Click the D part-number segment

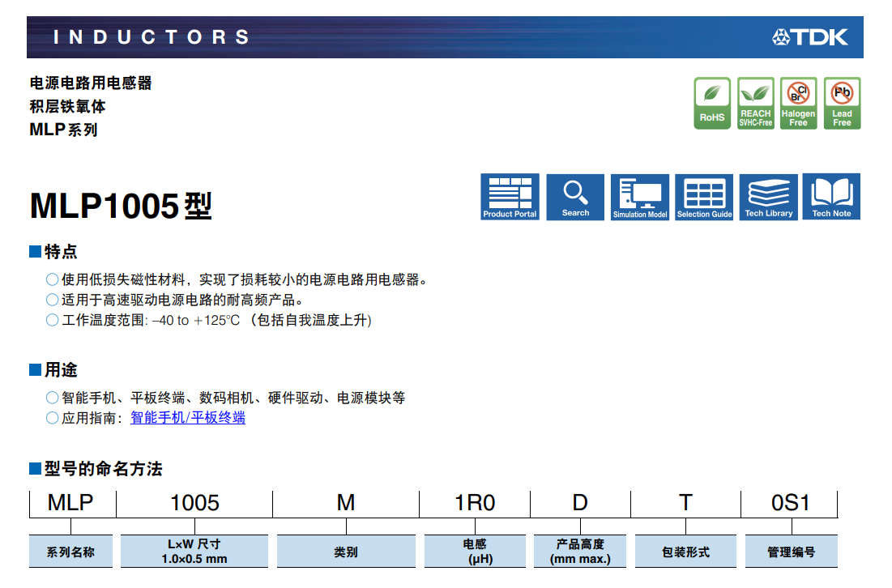pyautogui.click(x=580, y=503)
